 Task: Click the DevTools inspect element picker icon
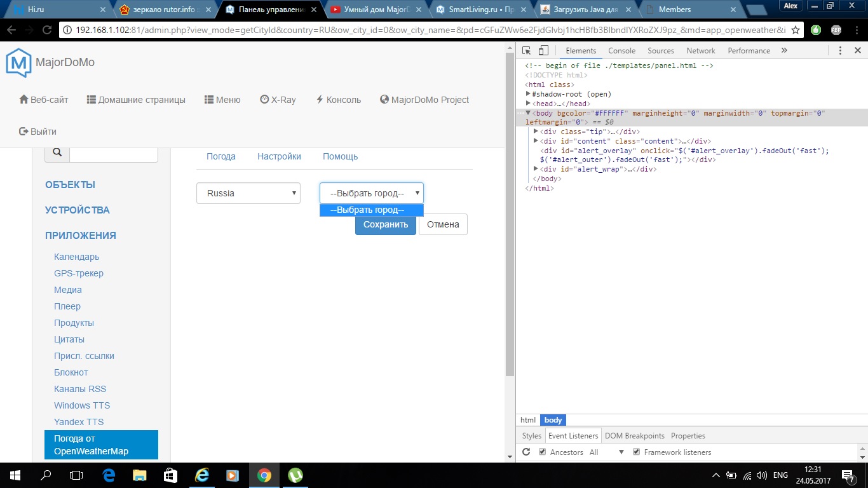[x=527, y=51]
